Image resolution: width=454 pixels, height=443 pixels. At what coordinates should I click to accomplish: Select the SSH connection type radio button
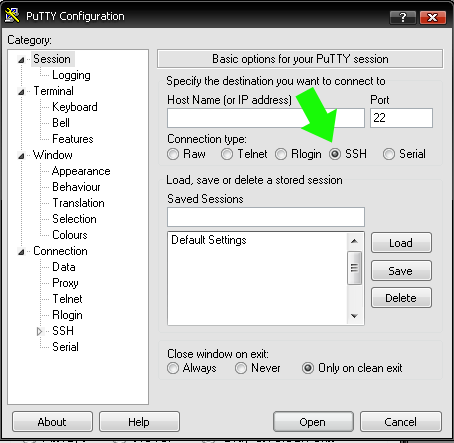coord(335,154)
